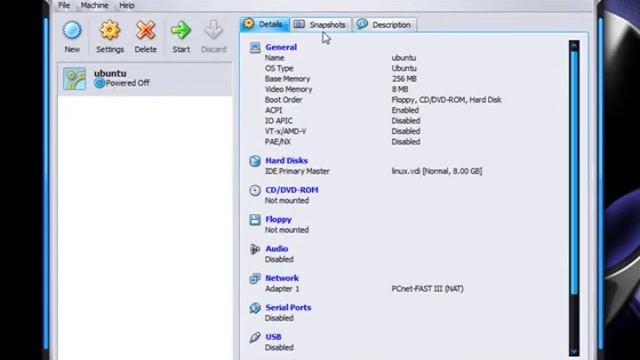The width and height of the screenshot is (640, 360).
Task: Click the details pane vertical scrollbar thumb
Action: 574,172
